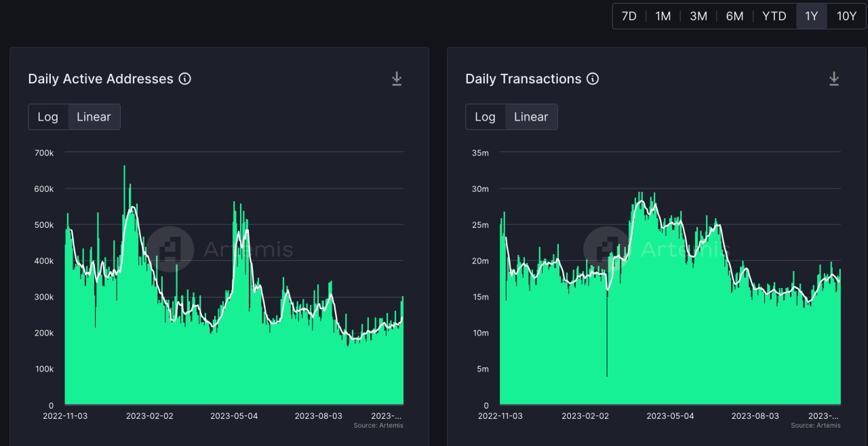Image resolution: width=868 pixels, height=446 pixels.
Task: Click the Daily Transactions title
Action: [x=523, y=79]
